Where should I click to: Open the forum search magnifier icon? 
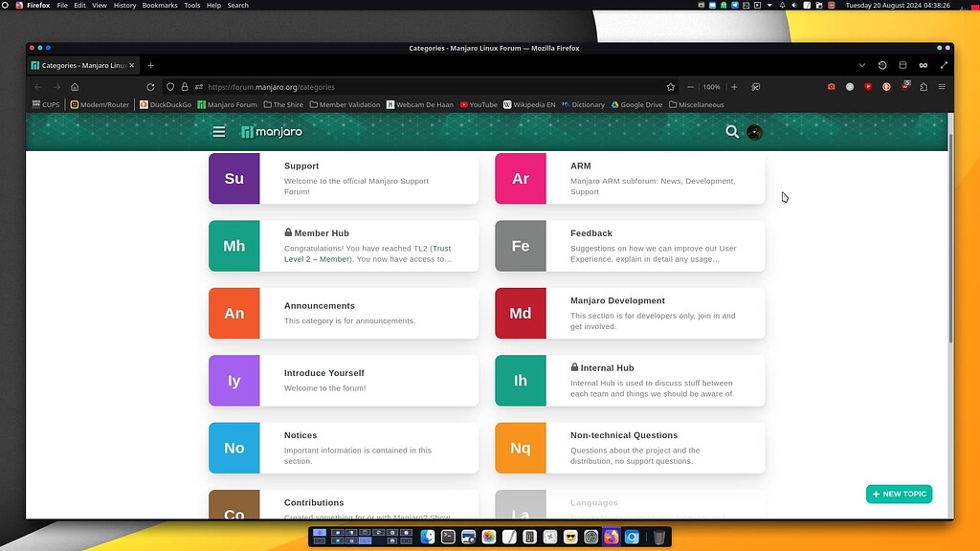pos(731,132)
